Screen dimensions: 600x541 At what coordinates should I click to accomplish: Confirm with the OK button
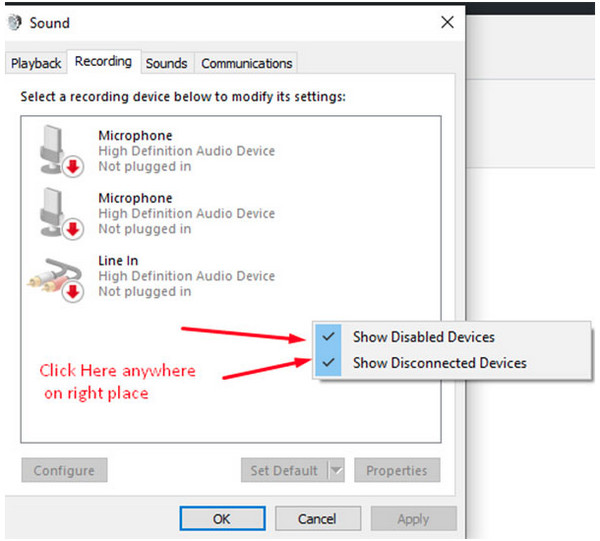click(222, 518)
